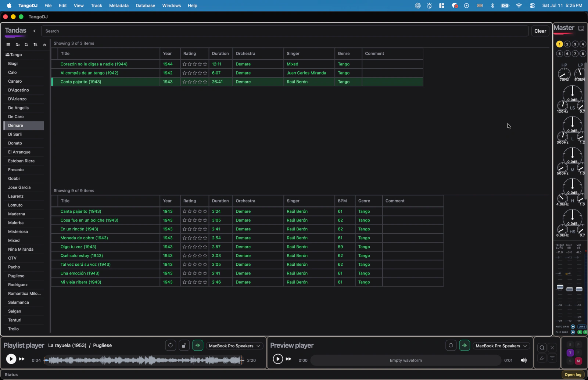588x380 pixels.
Task: Sort upper table by Duration column
Action: (x=220, y=54)
